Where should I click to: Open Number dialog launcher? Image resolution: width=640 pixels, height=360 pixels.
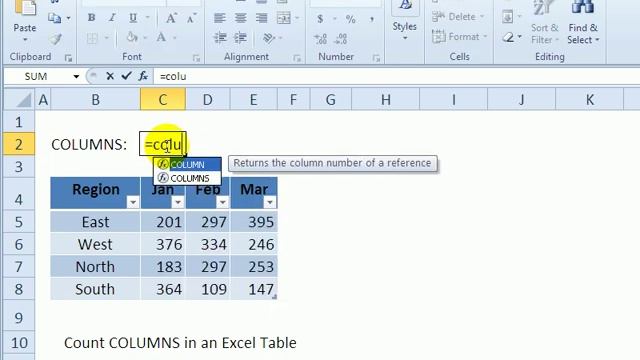coord(376,58)
